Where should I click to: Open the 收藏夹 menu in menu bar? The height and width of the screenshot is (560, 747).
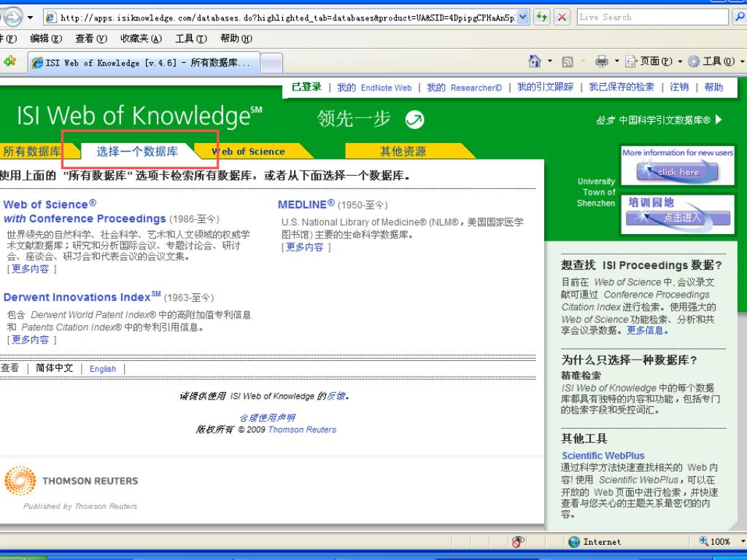click(141, 38)
